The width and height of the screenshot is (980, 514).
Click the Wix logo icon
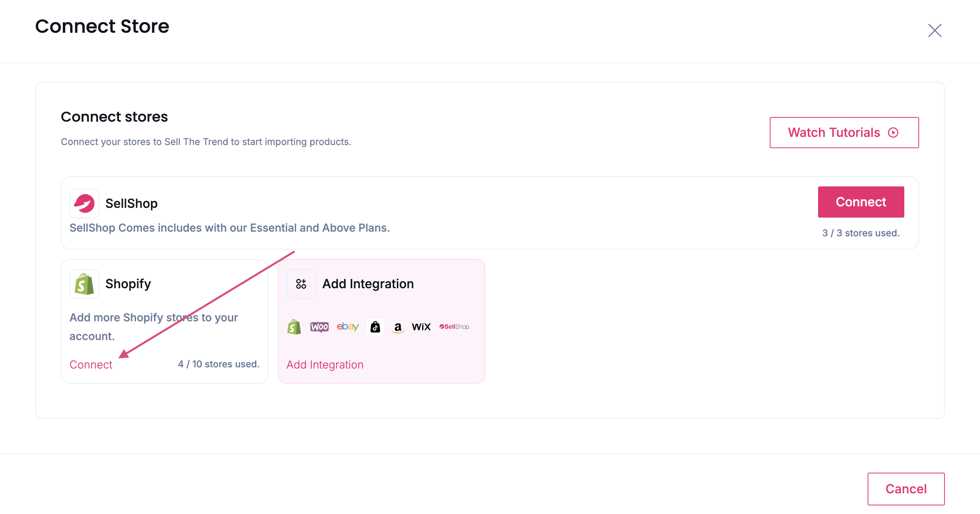[421, 327]
